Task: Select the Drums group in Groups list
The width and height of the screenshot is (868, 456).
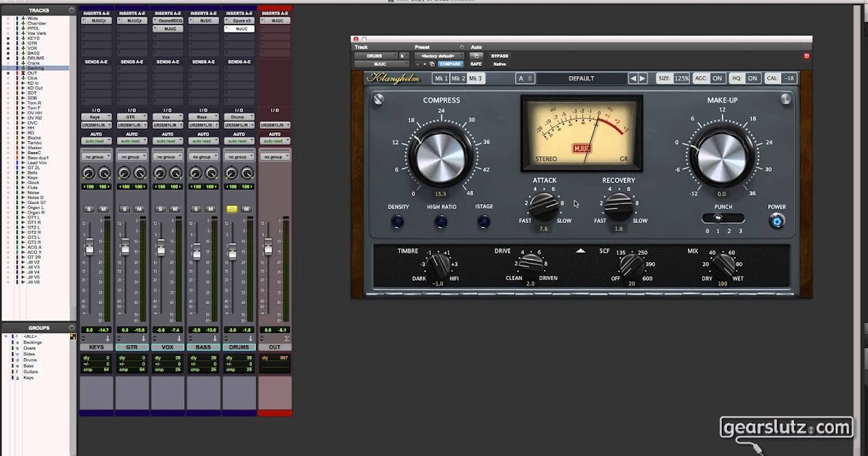Action: point(30,360)
